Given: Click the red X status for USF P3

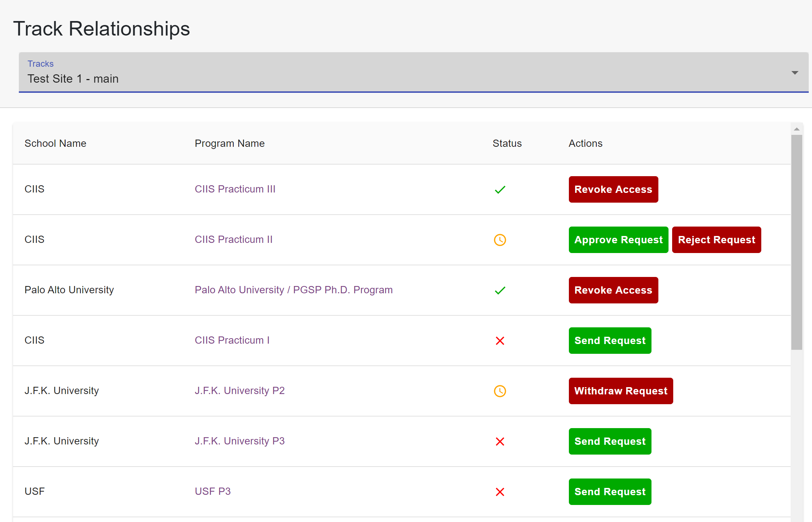Looking at the screenshot, I should (500, 492).
